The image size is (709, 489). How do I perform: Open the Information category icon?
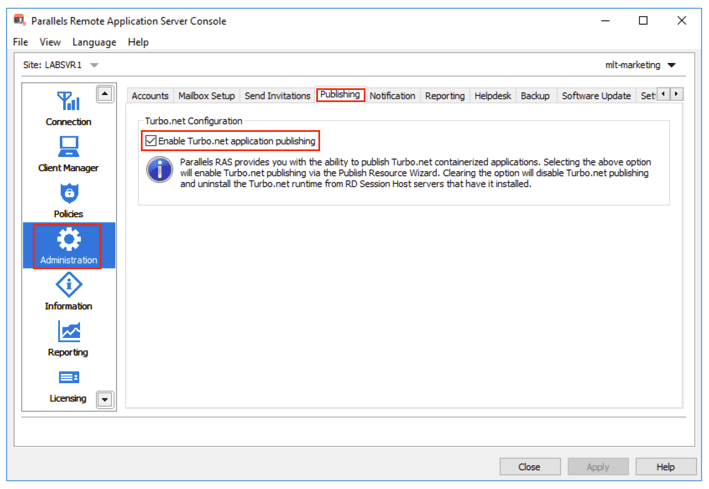point(69,285)
